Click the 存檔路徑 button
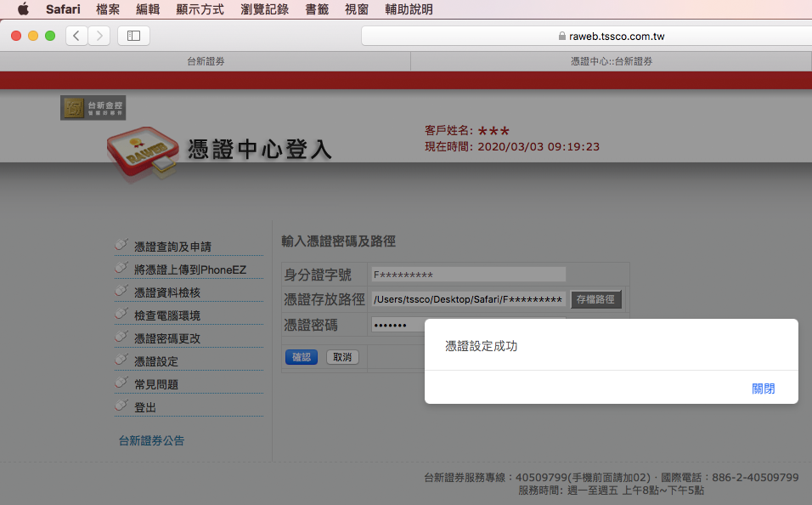 point(595,299)
